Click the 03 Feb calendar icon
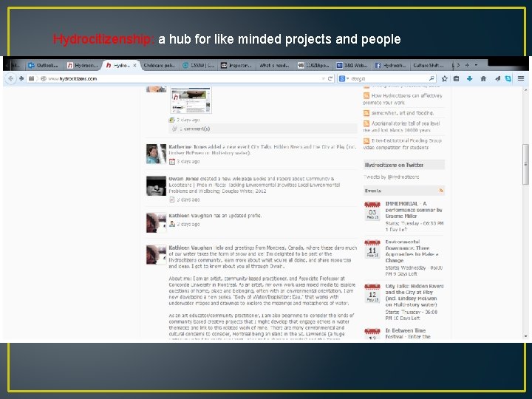The image size is (532, 399). pyautogui.click(x=372, y=211)
